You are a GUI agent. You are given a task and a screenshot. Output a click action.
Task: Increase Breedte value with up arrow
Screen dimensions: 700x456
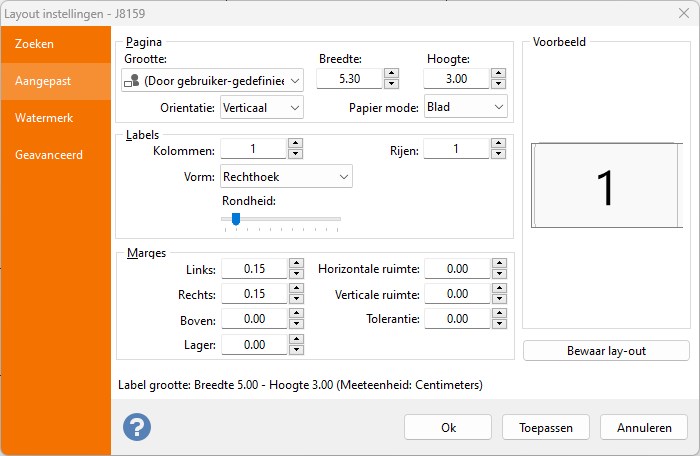[391, 73]
